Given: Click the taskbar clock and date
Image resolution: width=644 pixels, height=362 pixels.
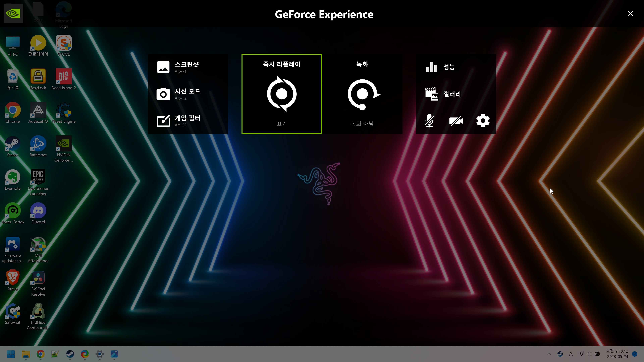Looking at the screenshot, I should (x=617, y=354).
